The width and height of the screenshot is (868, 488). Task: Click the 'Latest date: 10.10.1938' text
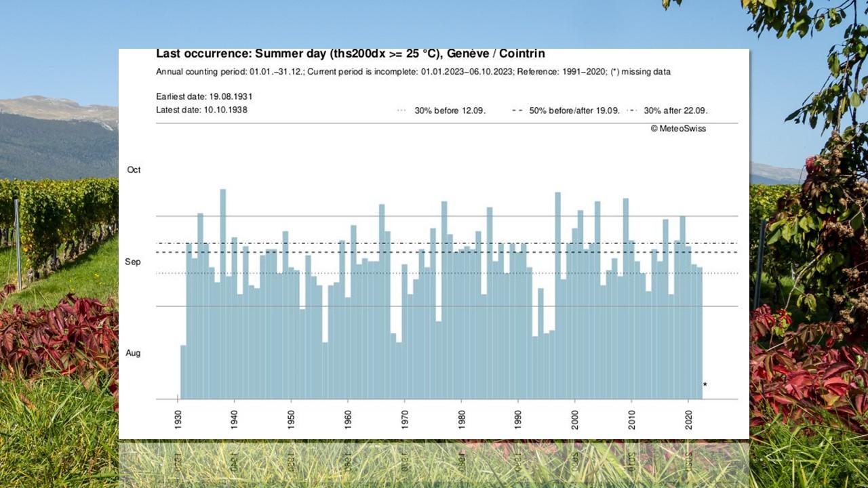pos(201,110)
